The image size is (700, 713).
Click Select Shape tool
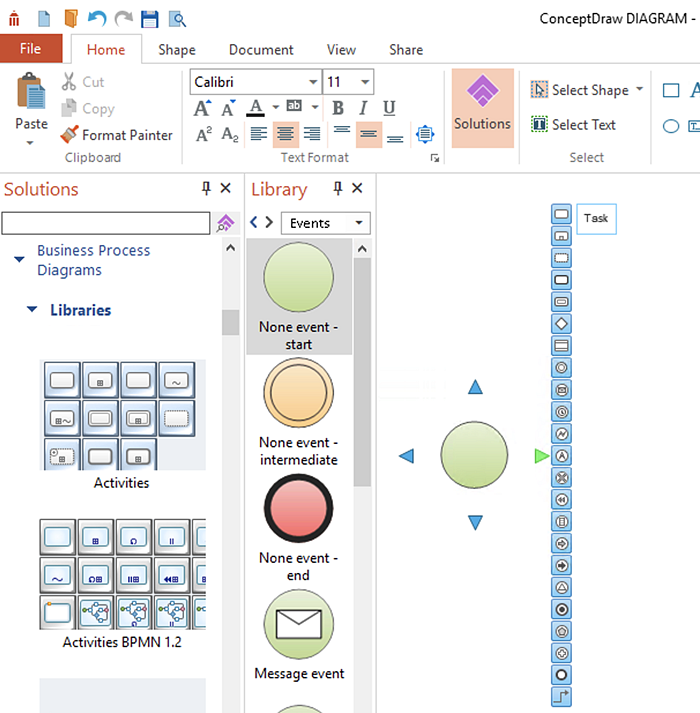click(580, 90)
